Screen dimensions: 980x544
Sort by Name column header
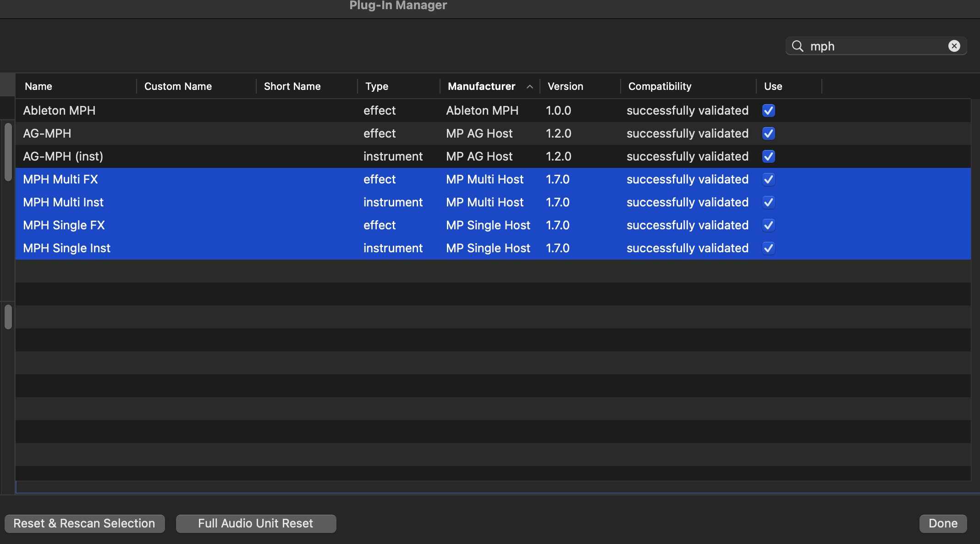click(76, 86)
